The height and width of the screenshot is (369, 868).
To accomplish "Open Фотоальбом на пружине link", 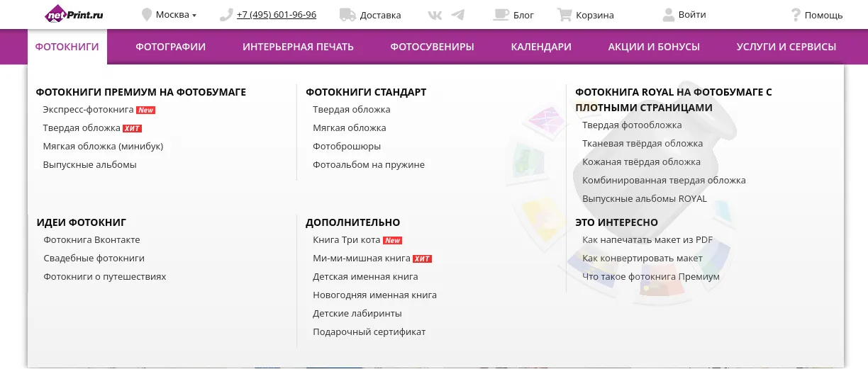I will [x=369, y=165].
